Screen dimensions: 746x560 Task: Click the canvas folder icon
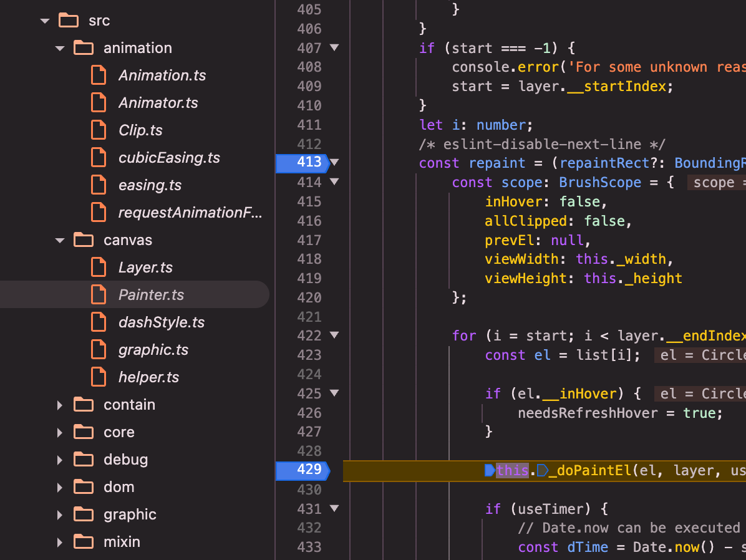[x=84, y=240]
